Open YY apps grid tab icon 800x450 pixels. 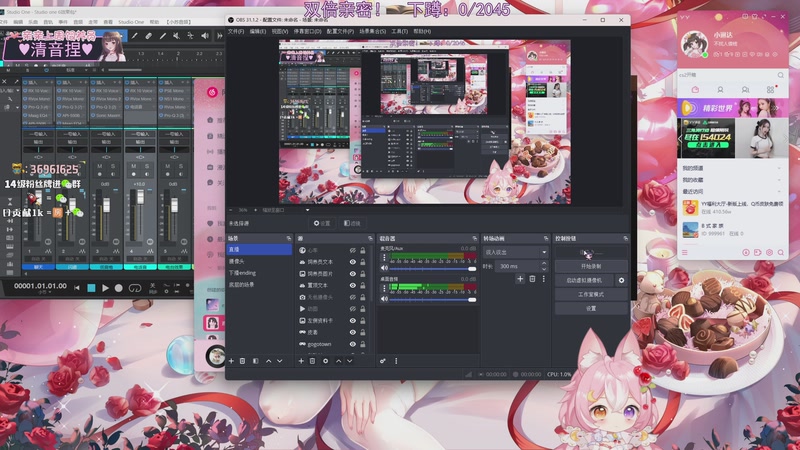coord(770,90)
